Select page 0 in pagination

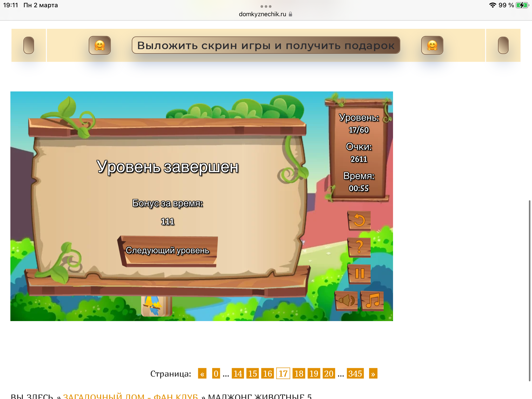pos(216,374)
